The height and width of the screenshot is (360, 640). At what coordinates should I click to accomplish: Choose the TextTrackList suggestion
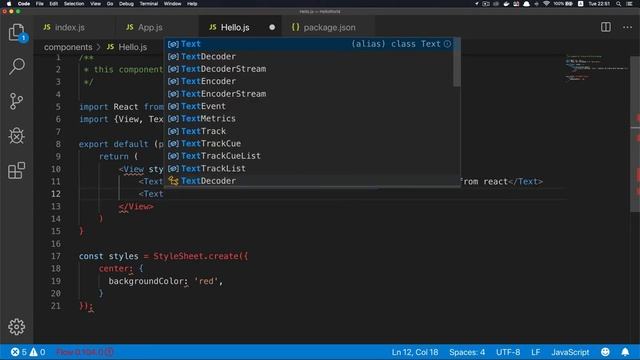tap(310, 168)
